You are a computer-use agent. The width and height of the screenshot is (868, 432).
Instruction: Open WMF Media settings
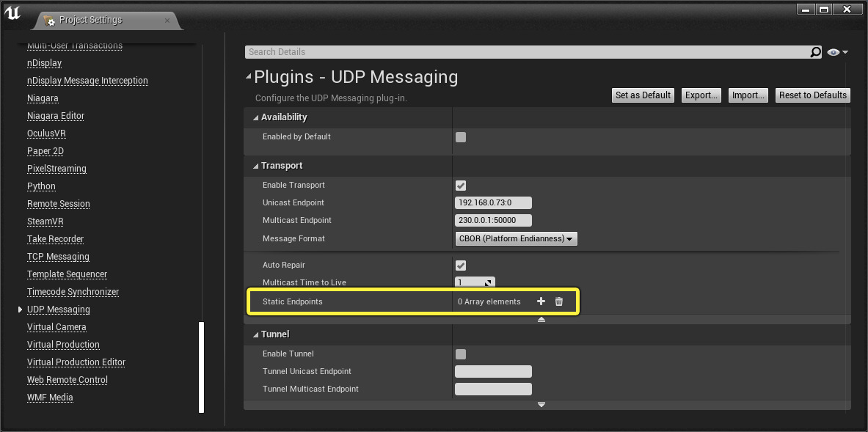(x=50, y=398)
